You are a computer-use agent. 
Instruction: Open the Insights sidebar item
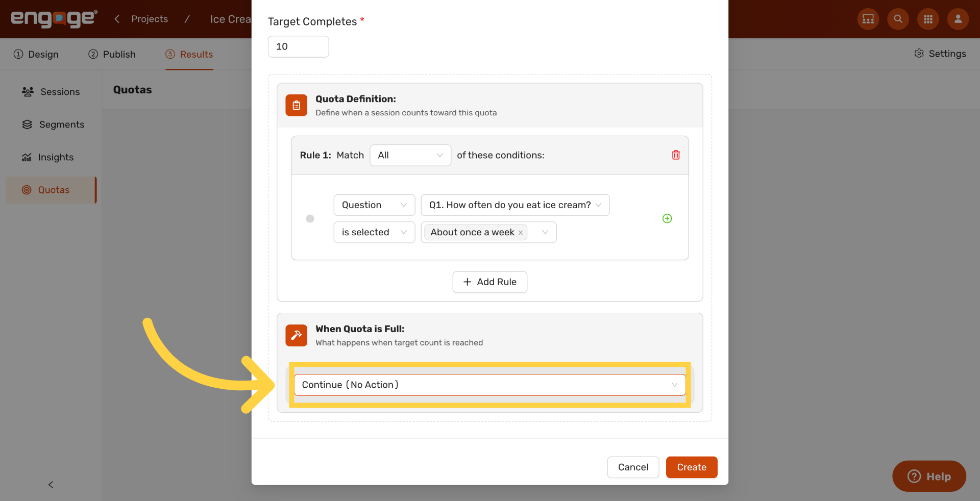[51, 157]
